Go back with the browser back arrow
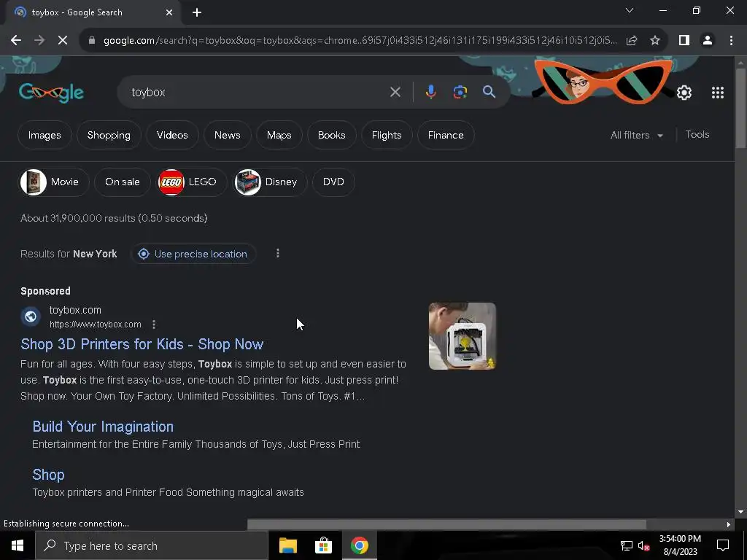This screenshot has height=560, width=747. coord(16,41)
